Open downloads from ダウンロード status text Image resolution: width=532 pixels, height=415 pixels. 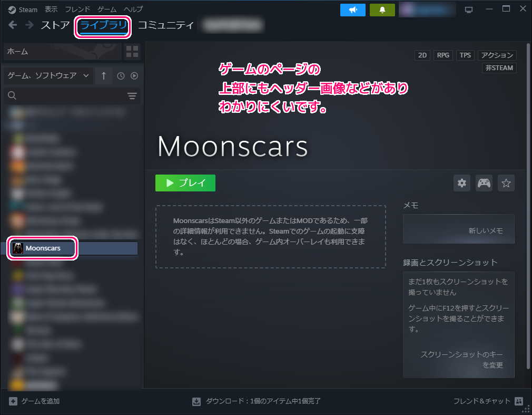[263, 401]
